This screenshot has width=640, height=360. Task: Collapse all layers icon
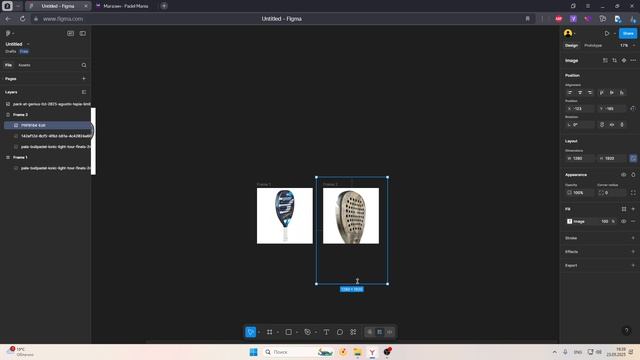84,92
